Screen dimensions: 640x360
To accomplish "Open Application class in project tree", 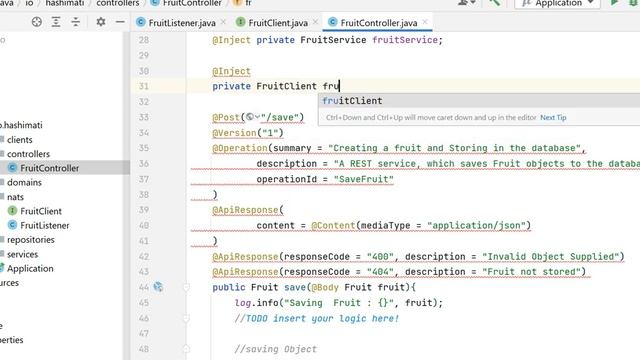I will click(30, 269).
